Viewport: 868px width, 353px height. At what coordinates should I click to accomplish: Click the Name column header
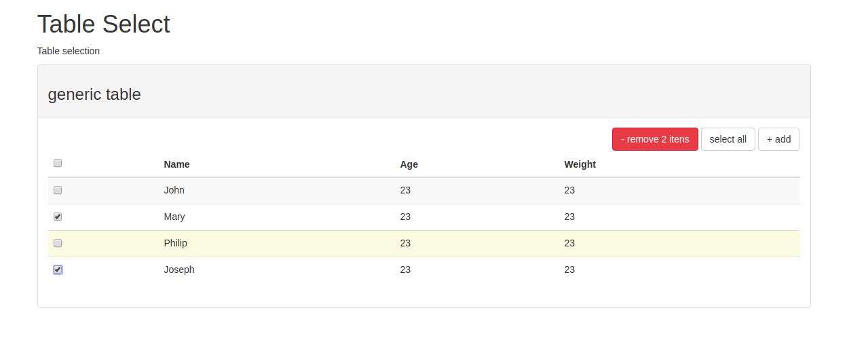[176, 164]
